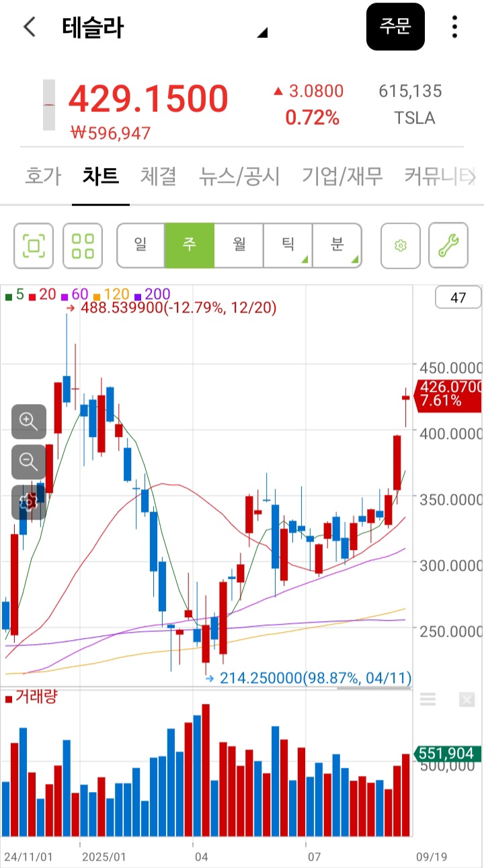Viewport: 484px width, 868px height.
Task: Zoom out with the minus magnifier
Action: (29, 462)
